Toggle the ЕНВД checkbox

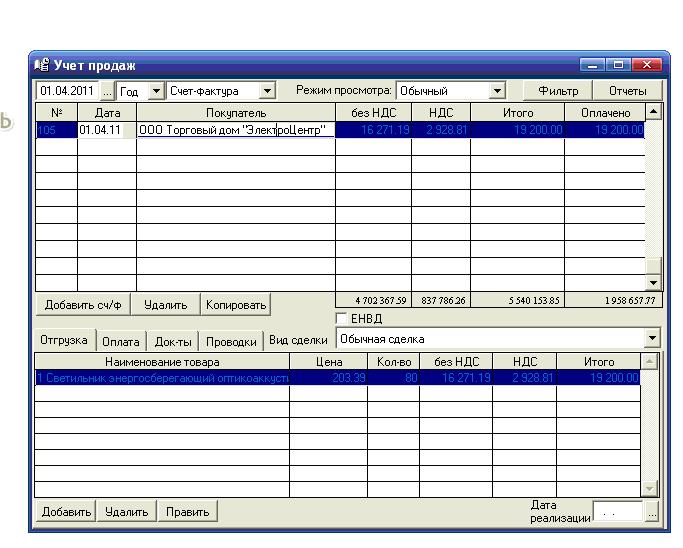click(342, 319)
